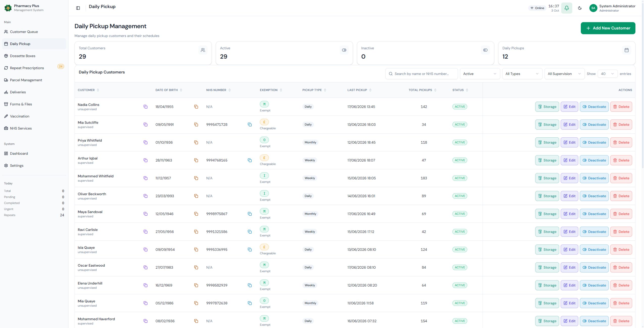The height and width of the screenshot is (328, 644).
Task: Copy Mia Quaye's customer name
Action: point(146,303)
